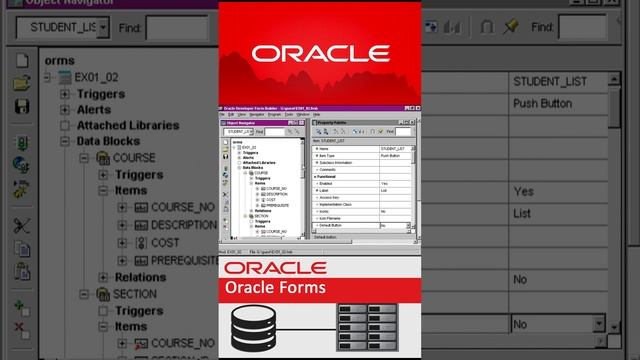Image resolution: width=640 pixels, height=360 pixels.
Task: Select the Alerts label in the background tree
Action: pyautogui.click(x=94, y=110)
